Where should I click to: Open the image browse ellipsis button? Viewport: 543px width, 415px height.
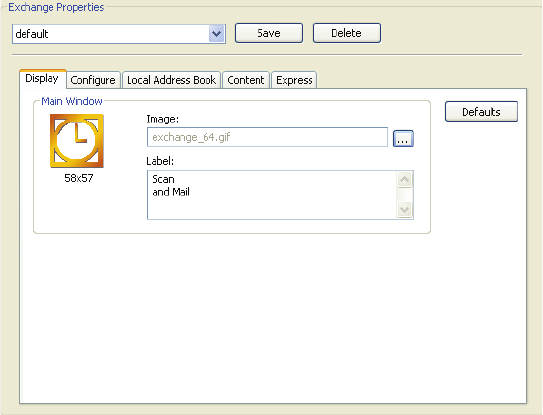(403, 139)
